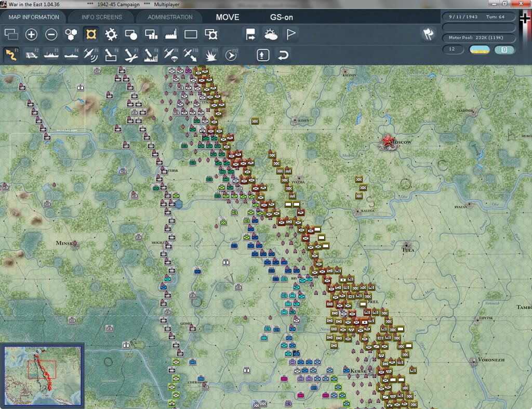
Task: Toggle the factory display icon
Action: point(171,34)
